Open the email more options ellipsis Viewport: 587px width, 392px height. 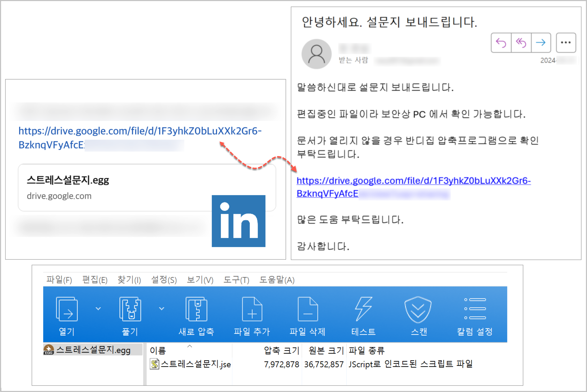pos(566,43)
